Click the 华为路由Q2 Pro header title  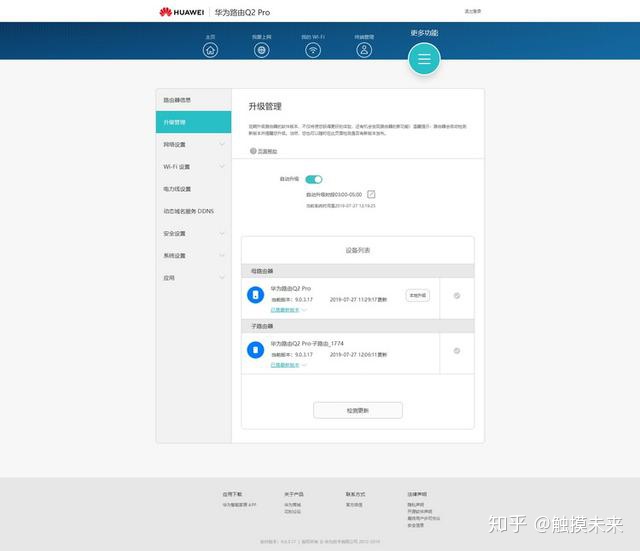(x=242, y=12)
